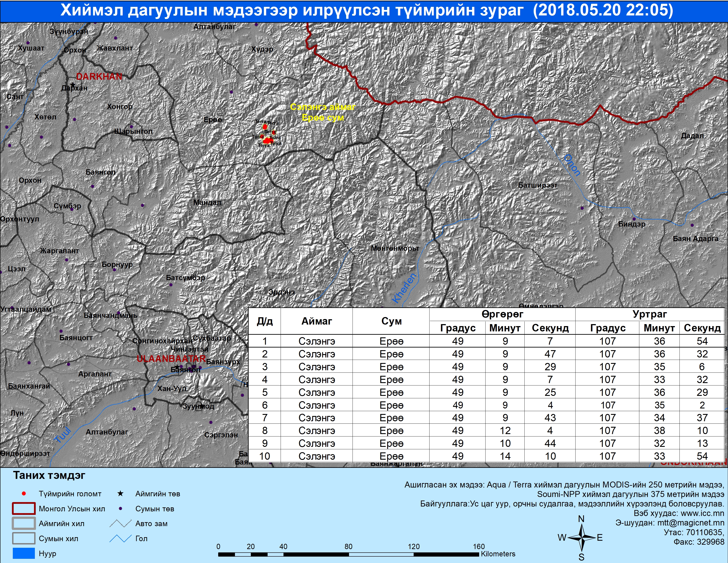Click the ULAANBAATAR red label
The width and height of the screenshot is (728, 563).
(171, 359)
